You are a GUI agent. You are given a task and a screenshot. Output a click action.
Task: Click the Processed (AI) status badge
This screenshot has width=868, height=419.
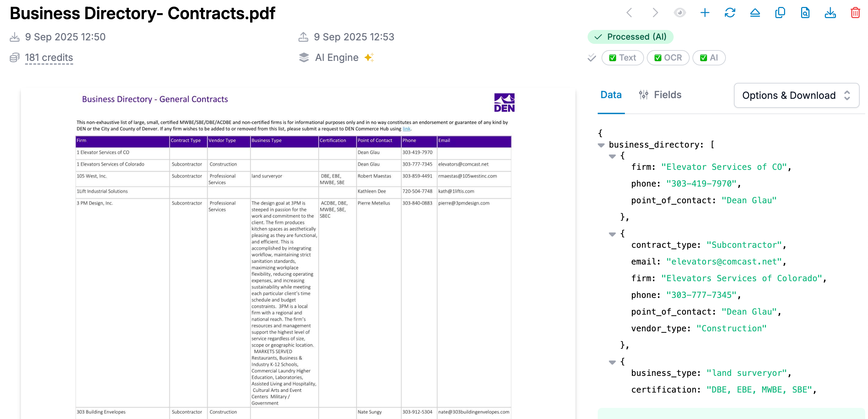pyautogui.click(x=630, y=37)
